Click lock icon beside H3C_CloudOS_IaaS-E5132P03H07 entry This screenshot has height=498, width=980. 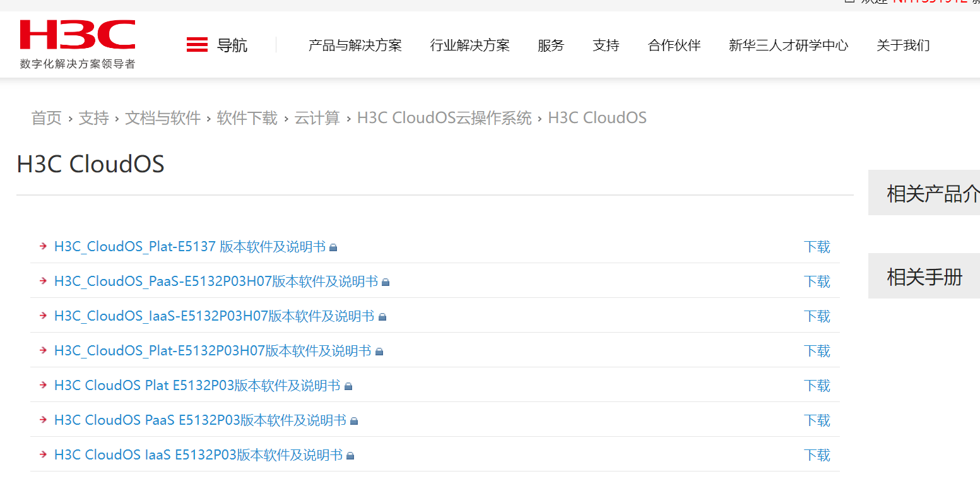(x=382, y=317)
